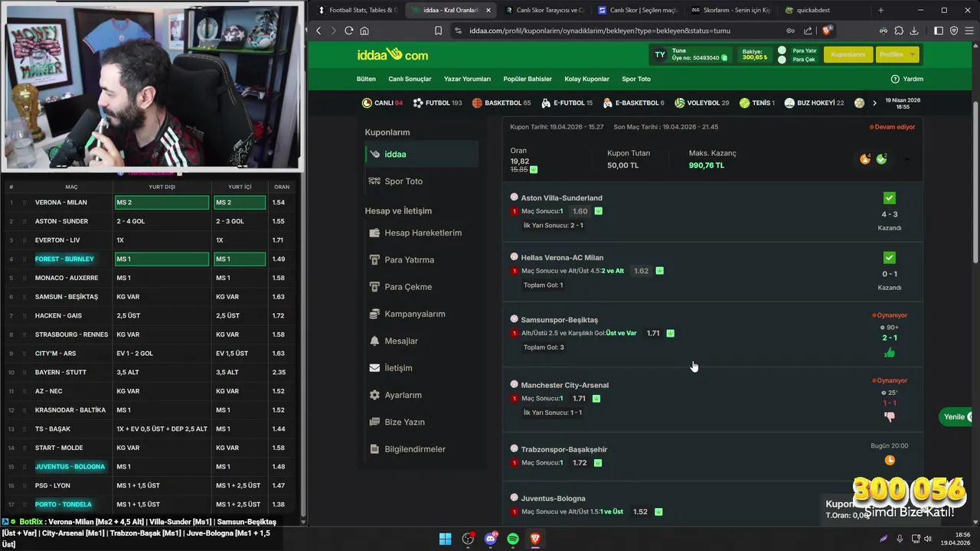Click crown icon beside Aston Villa odds 1.60
Viewport: 980px width, 551px height.
click(x=599, y=211)
